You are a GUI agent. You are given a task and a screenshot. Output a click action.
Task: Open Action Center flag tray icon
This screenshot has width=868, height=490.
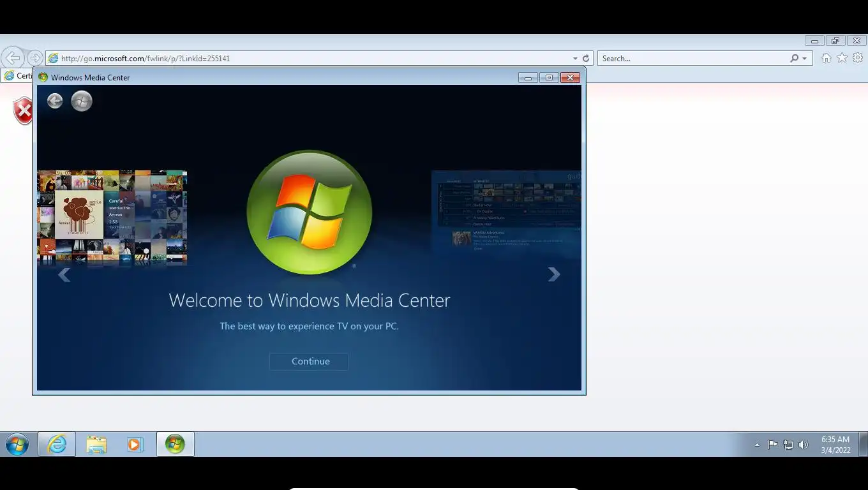click(772, 445)
